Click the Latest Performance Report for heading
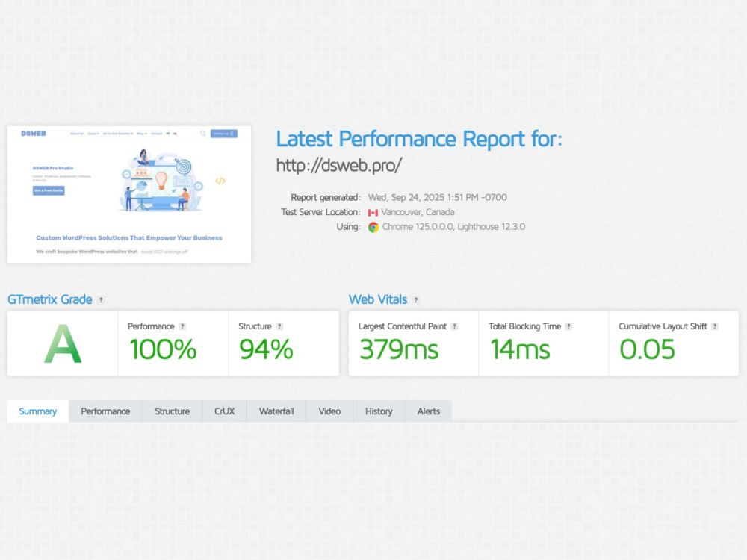The width and height of the screenshot is (747, 560). [419, 139]
